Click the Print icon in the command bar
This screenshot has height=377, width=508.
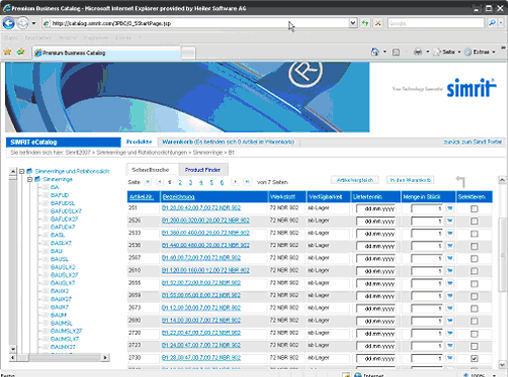(418, 52)
